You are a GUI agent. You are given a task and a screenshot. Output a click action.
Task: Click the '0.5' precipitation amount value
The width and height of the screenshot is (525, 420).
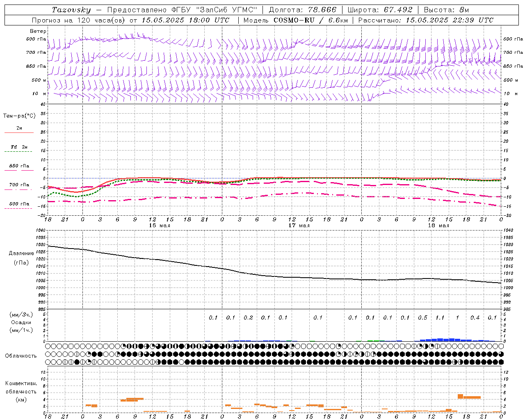[422, 317]
